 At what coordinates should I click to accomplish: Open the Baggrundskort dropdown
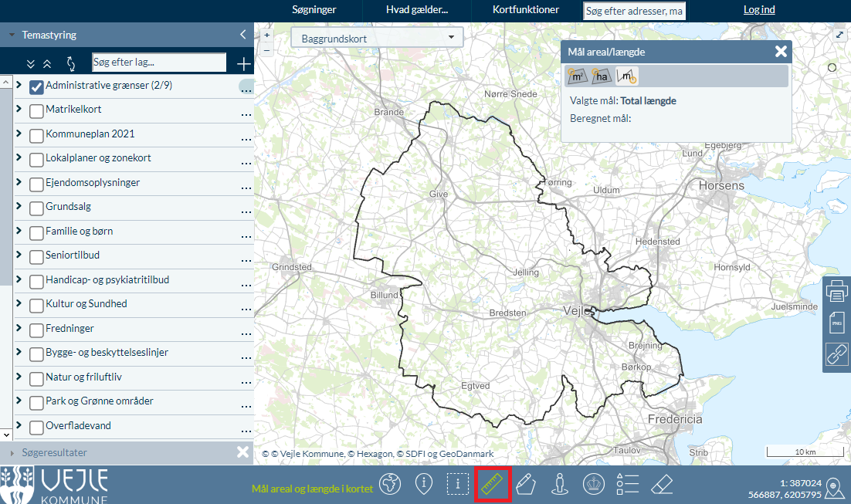[377, 37]
